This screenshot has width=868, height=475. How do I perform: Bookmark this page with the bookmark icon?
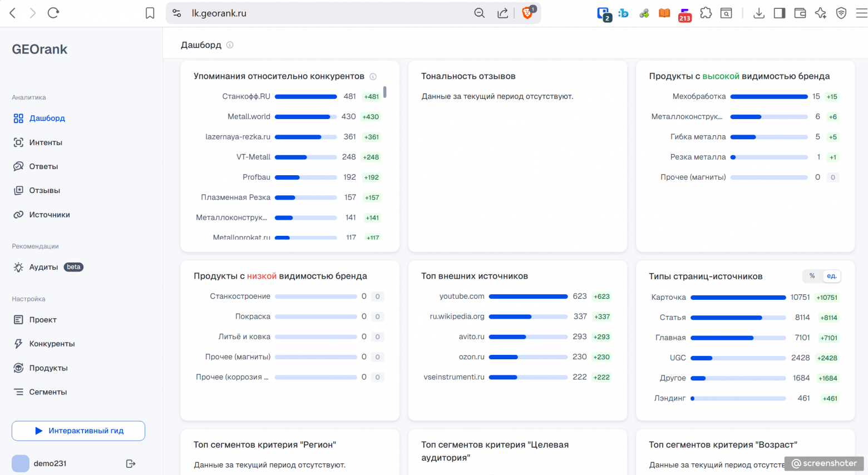[150, 13]
